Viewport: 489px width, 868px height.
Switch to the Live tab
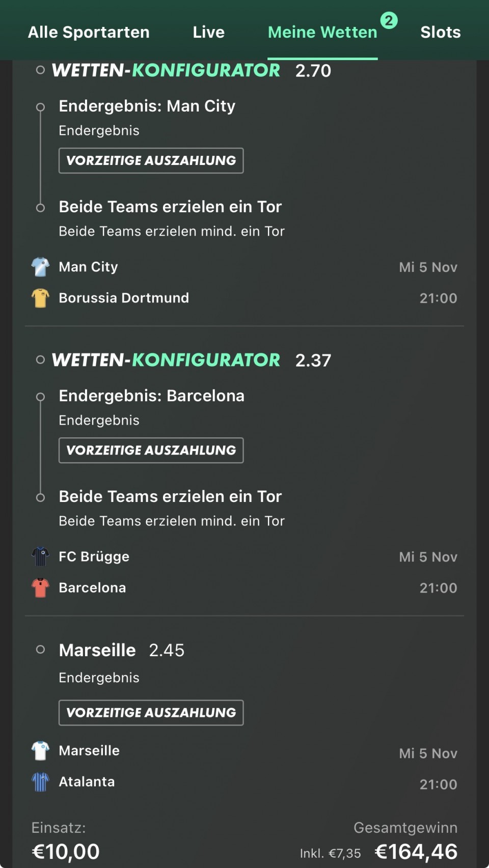[208, 32]
